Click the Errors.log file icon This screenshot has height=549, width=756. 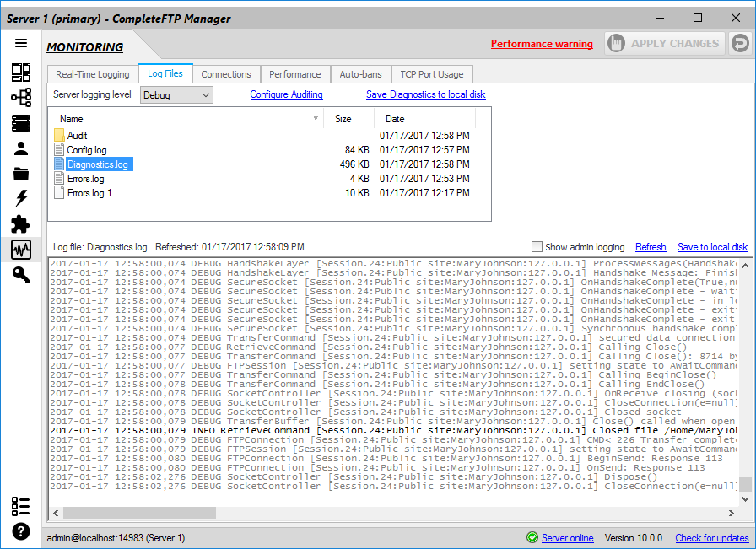coord(59,178)
